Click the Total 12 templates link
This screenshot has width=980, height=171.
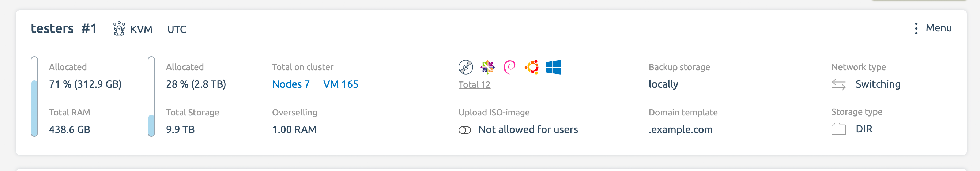pyautogui.click(x=474, y=84)
